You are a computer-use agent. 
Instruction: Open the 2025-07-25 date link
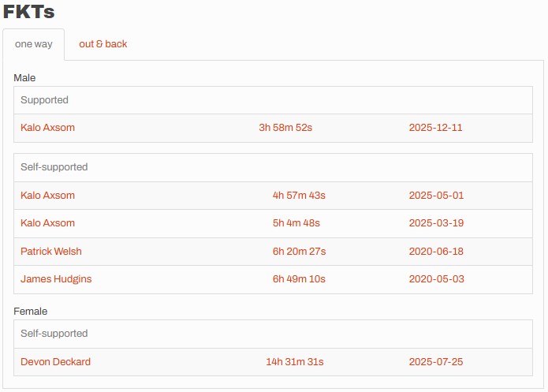pos(436,362)
